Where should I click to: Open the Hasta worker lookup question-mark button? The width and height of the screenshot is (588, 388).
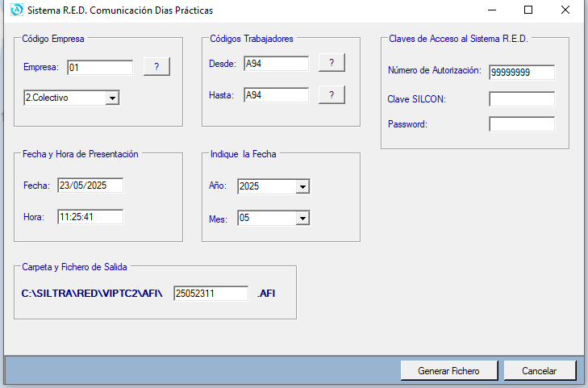point(332,94)
